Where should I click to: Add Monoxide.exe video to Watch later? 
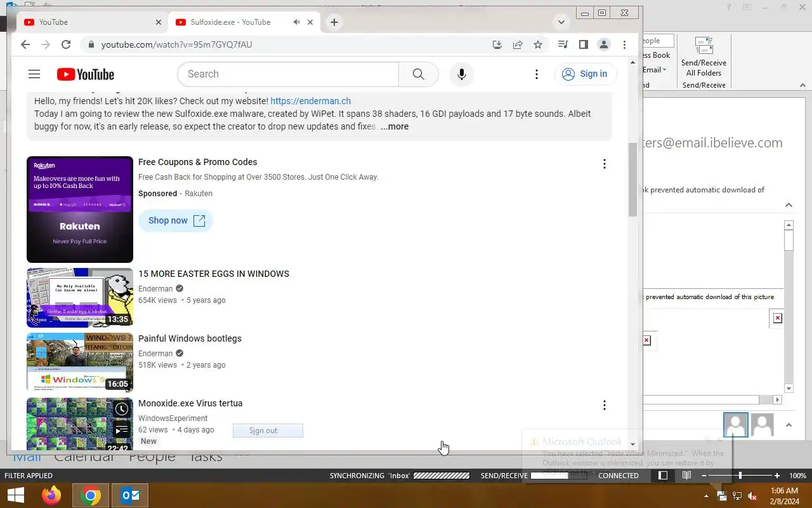click(x=122, y=410)
